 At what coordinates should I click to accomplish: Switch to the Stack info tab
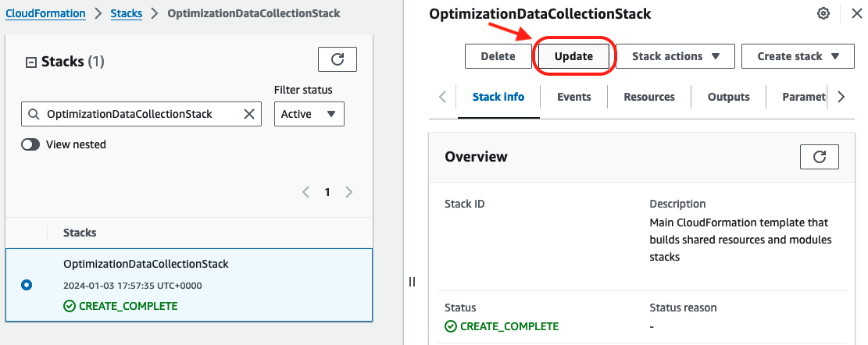point(498,97)
